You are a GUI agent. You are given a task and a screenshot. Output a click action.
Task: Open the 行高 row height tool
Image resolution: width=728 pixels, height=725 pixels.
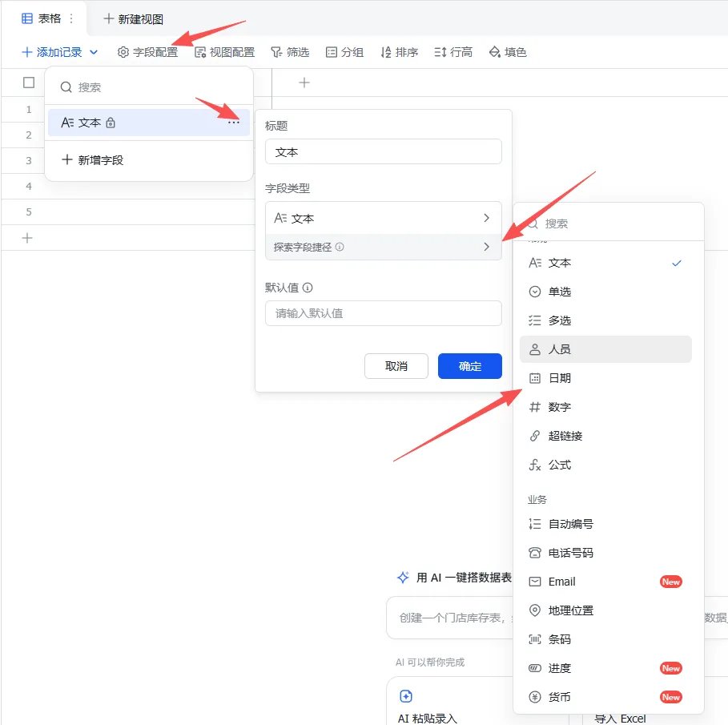point(453,52)
